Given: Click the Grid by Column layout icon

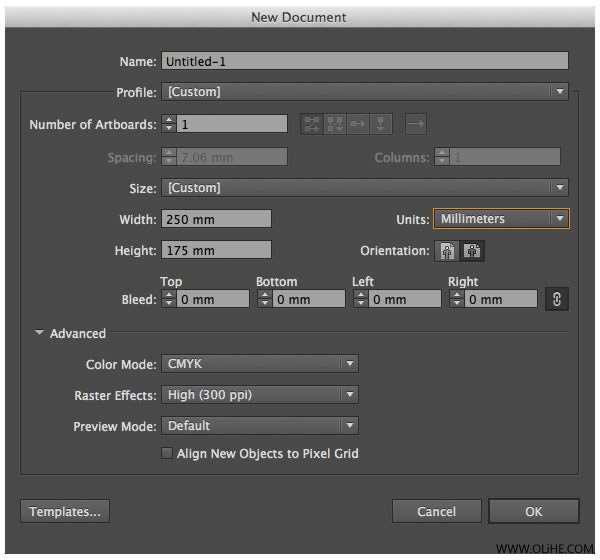Looking at the screenshot, I should [335, 124].
